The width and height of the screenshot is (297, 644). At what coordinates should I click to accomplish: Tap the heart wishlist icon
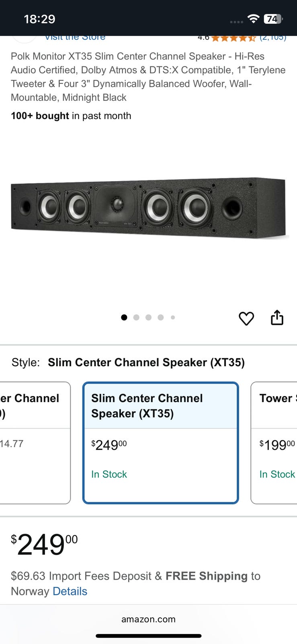(x=246, y=318)
